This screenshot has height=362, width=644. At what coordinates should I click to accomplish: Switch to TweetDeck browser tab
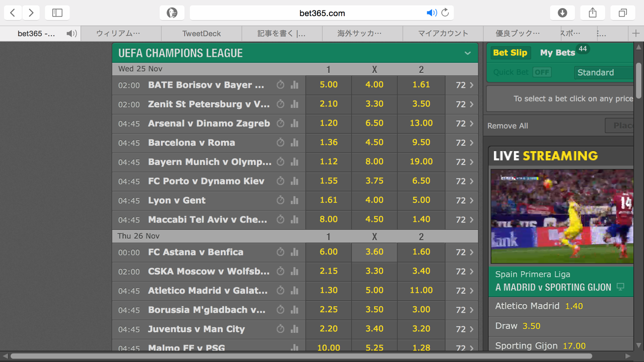click(x=201, y=33)
